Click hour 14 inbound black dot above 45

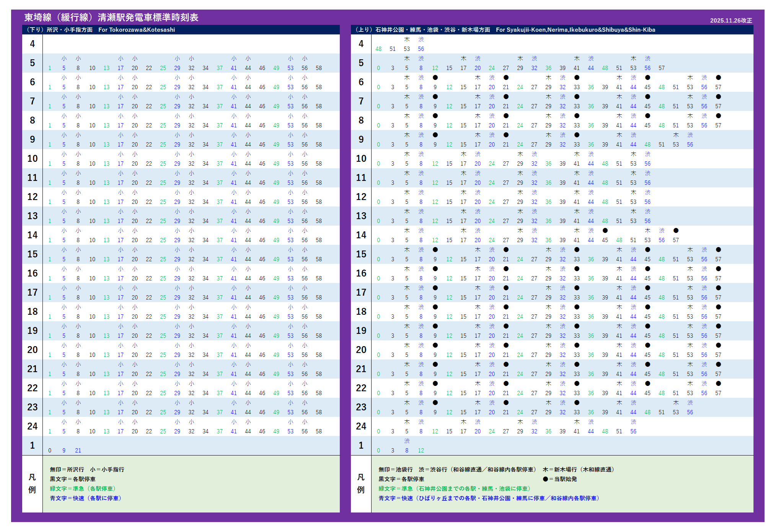click(x=605, y=231)
